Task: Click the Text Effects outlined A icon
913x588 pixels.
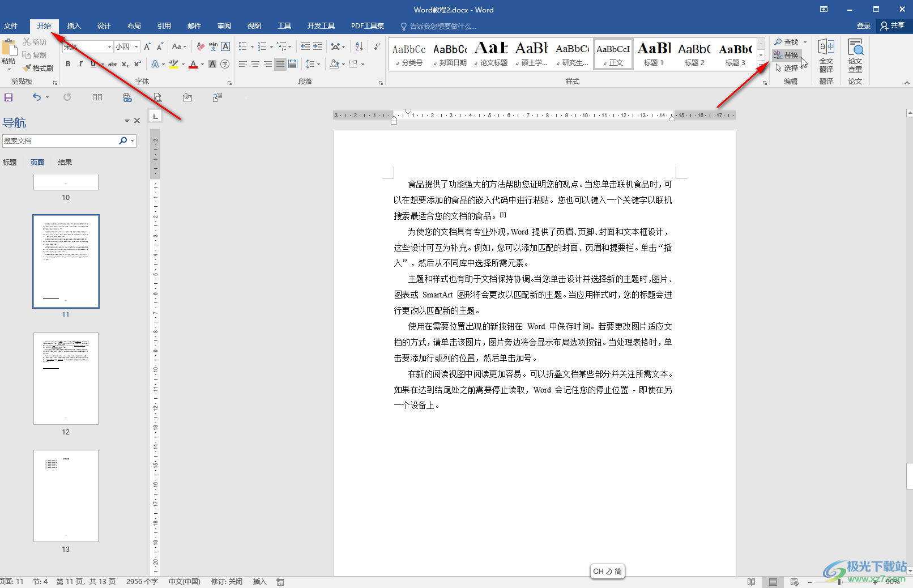Action: click(155, 64)
